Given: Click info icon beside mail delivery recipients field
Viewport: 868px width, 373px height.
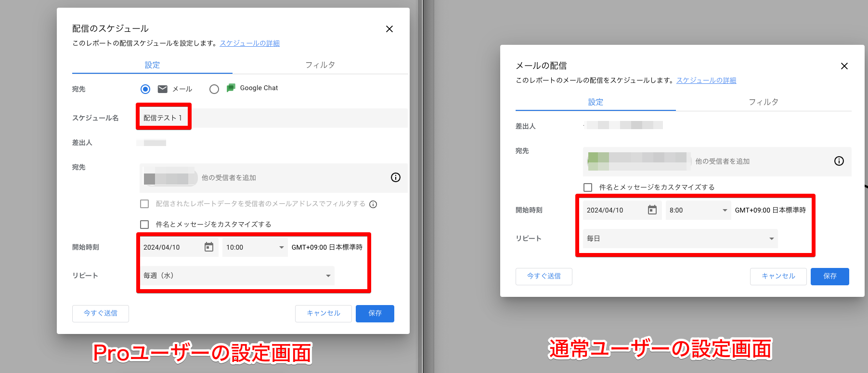Looking at the screenshot, I should (x=839, y=161).
